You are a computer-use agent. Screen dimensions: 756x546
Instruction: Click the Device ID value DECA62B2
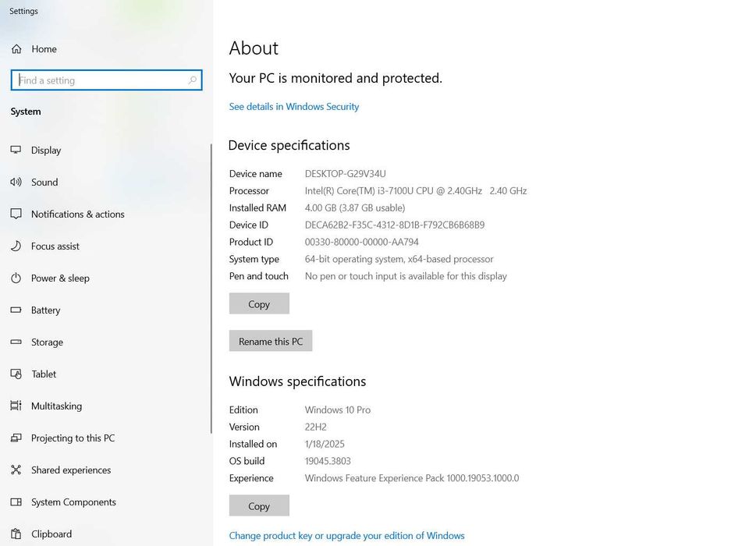click(395, 225)
